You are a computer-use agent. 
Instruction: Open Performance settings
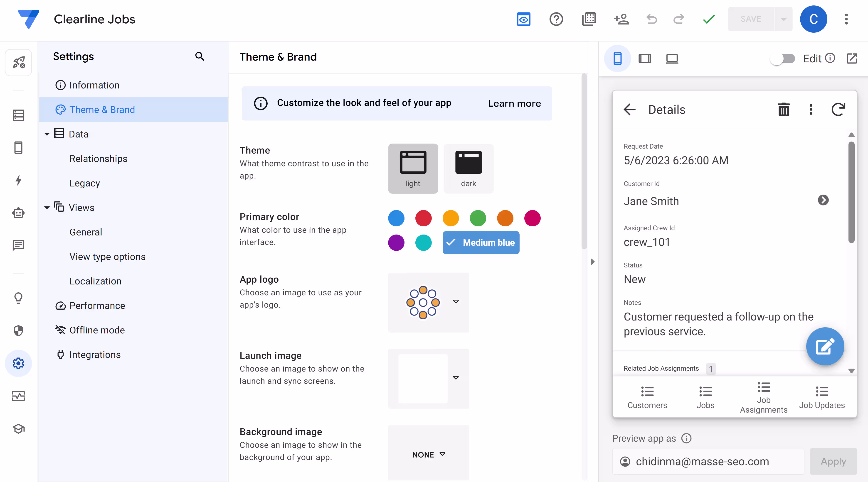click(x=133, y=306)
